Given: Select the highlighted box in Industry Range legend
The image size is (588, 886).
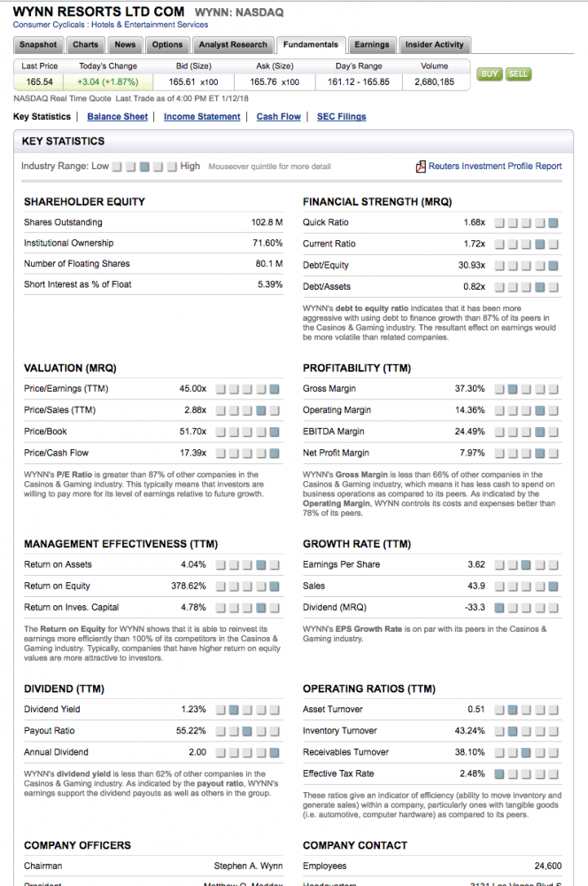Looking at the screenshot, I should (144, 167).
